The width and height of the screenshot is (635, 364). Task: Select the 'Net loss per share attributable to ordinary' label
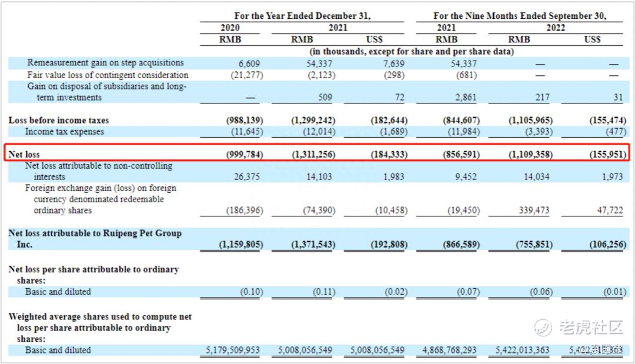(x=93, y=275)
